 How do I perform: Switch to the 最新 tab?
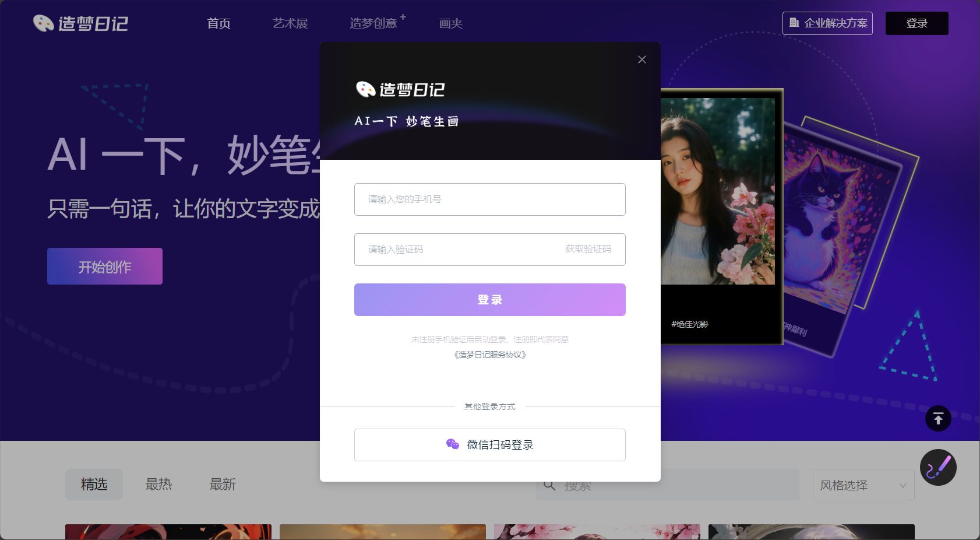coord(223,484)
